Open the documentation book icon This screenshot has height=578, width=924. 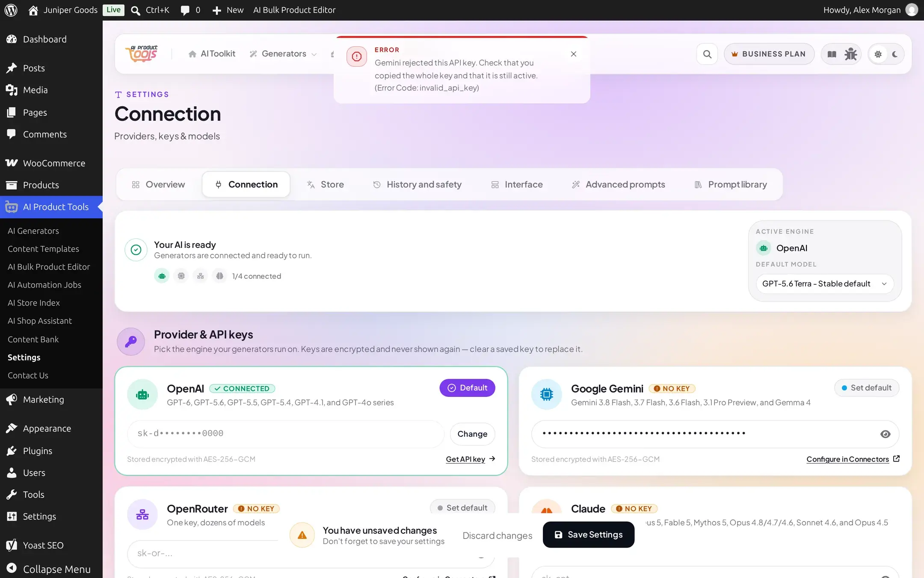tap(832, 54)
